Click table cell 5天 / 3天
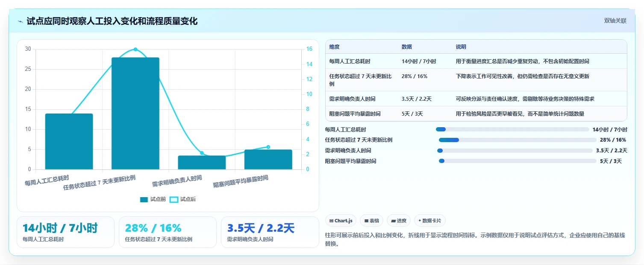This screenshot has width=644, height=265. tap(412, 114)
